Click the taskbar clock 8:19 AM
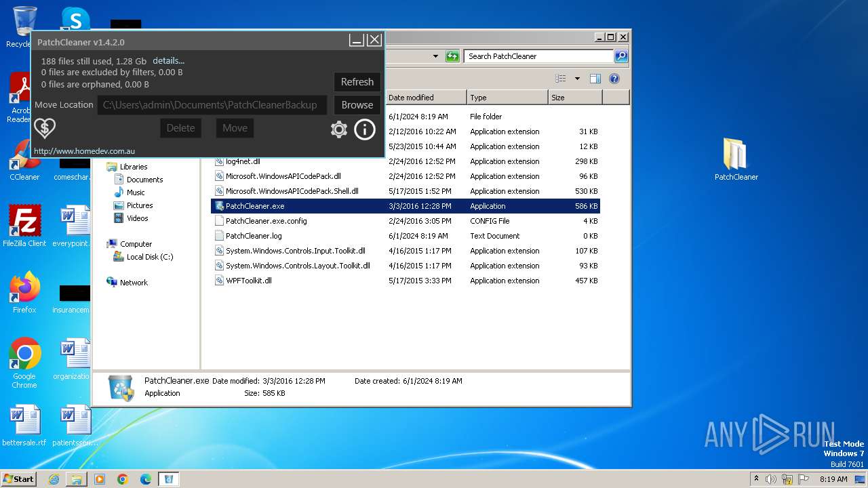868x488 pixels. [x=833, y=479]
